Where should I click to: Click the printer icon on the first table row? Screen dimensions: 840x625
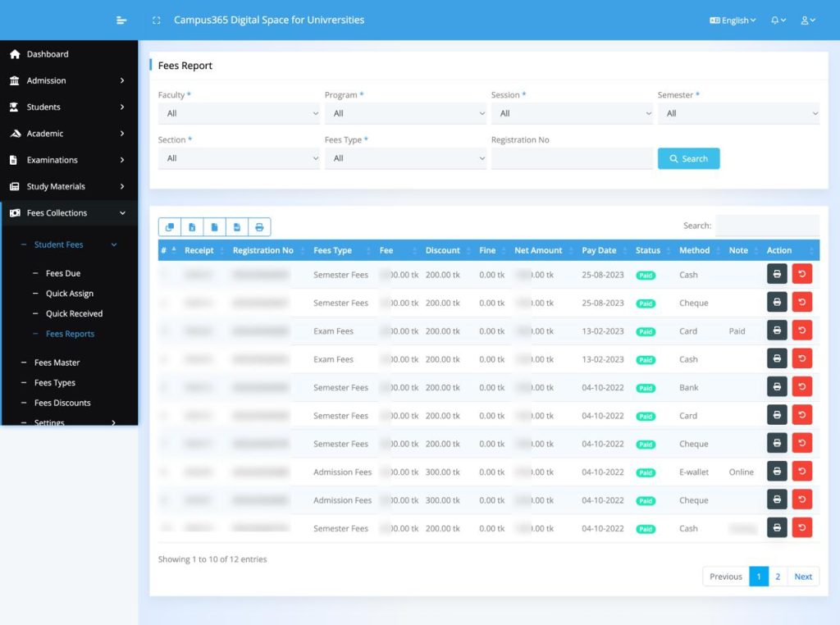(777, 274)
